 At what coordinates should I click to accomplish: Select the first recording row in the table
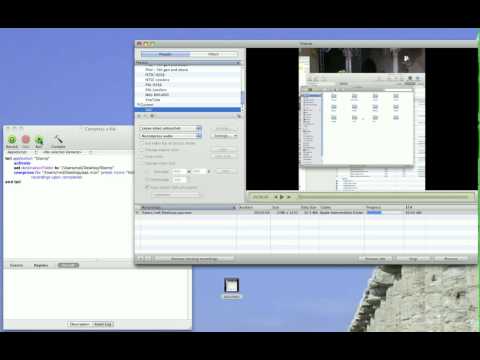tap(305, 212)
